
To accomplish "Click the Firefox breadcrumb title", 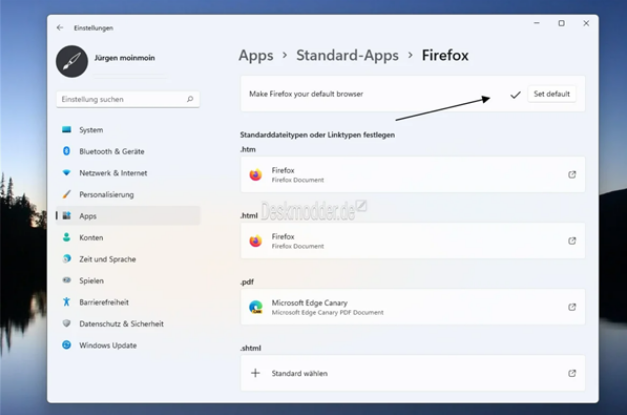I will [x=445, y=55].
